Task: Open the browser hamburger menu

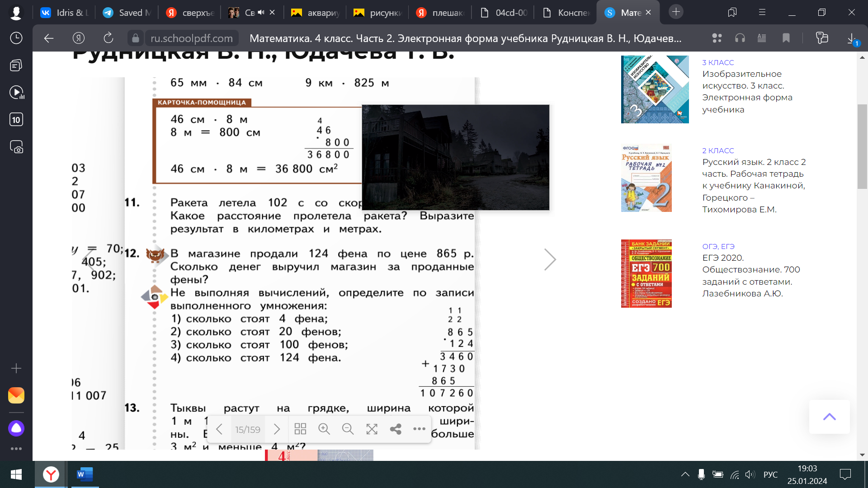Action: click(x=762, y=12)
